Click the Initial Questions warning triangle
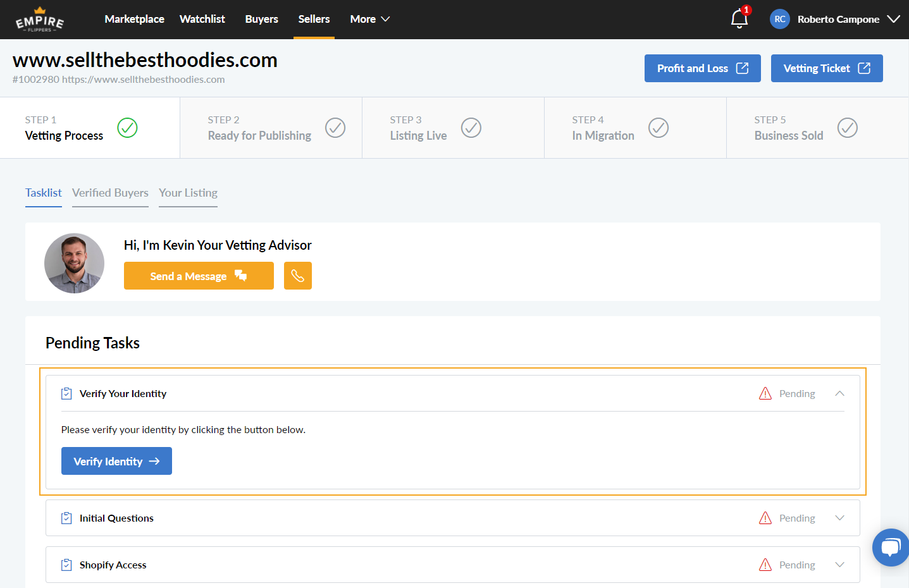Viewport: 909px width, 588px height. (x=765, y=518)
